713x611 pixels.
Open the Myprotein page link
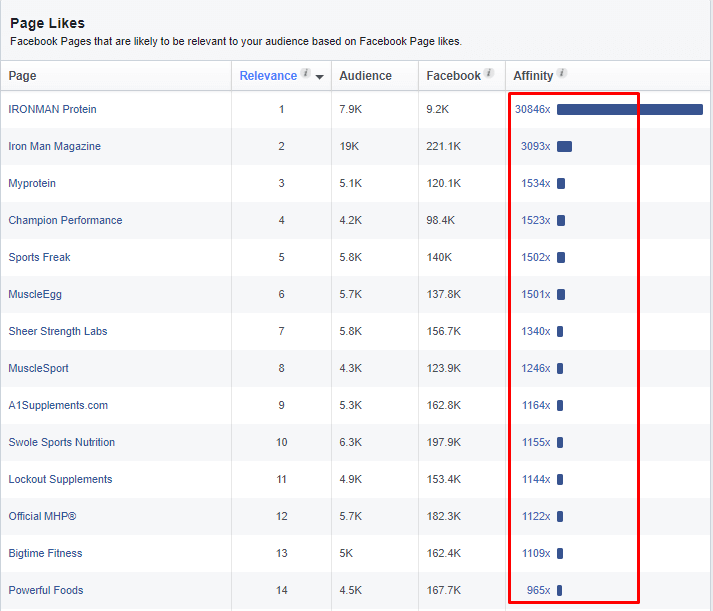tap(32, 183)
